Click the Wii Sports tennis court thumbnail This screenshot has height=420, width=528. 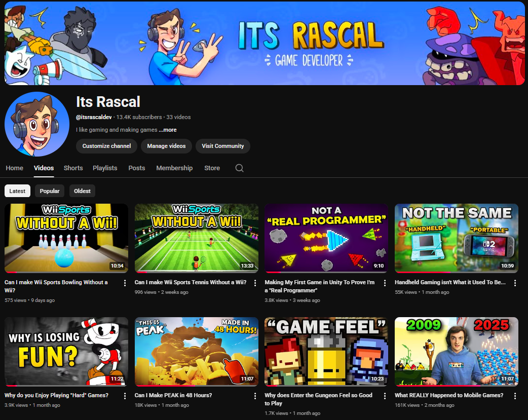196,238
